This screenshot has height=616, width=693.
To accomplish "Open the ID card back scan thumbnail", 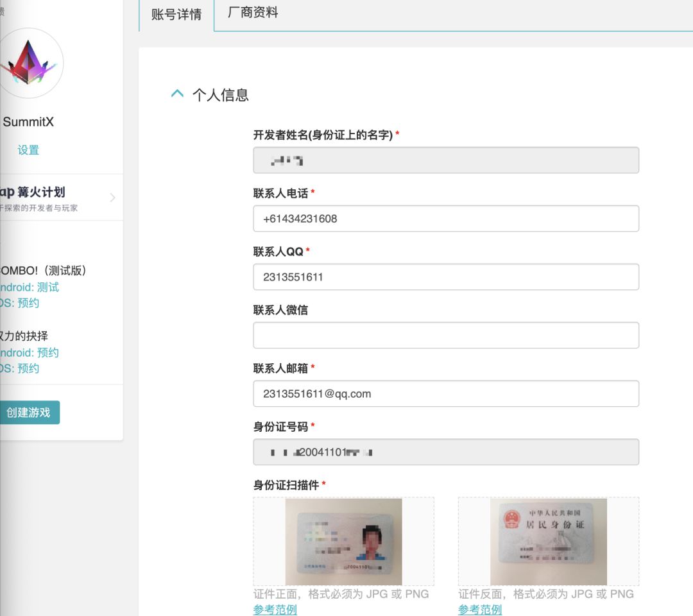I will click(x=549, y=542).
